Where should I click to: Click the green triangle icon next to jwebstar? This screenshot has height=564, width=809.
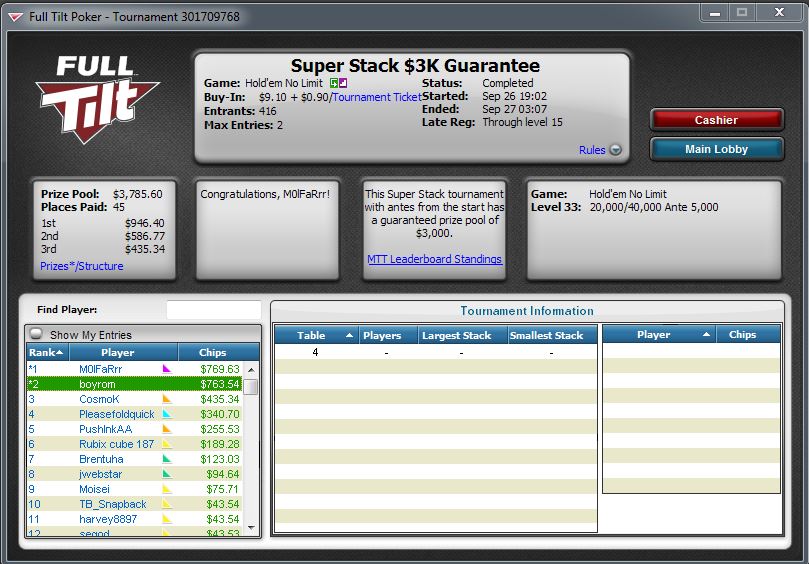(x=167, y=474)
